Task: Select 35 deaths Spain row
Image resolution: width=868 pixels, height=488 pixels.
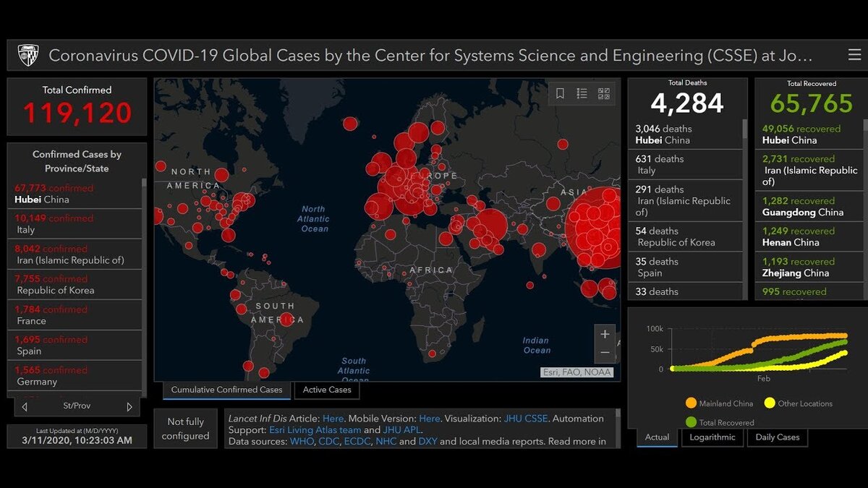Action: click(x=685, y=267)
